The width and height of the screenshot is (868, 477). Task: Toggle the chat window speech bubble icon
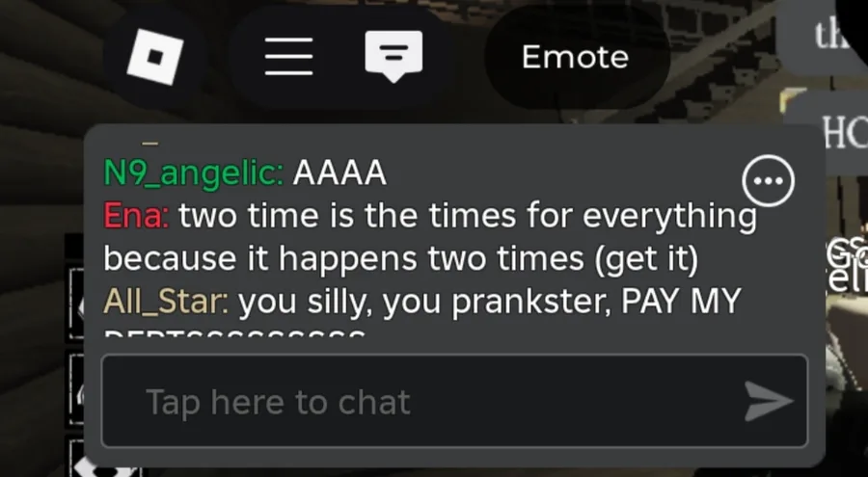pyautogui.click(x=393, y=57)
